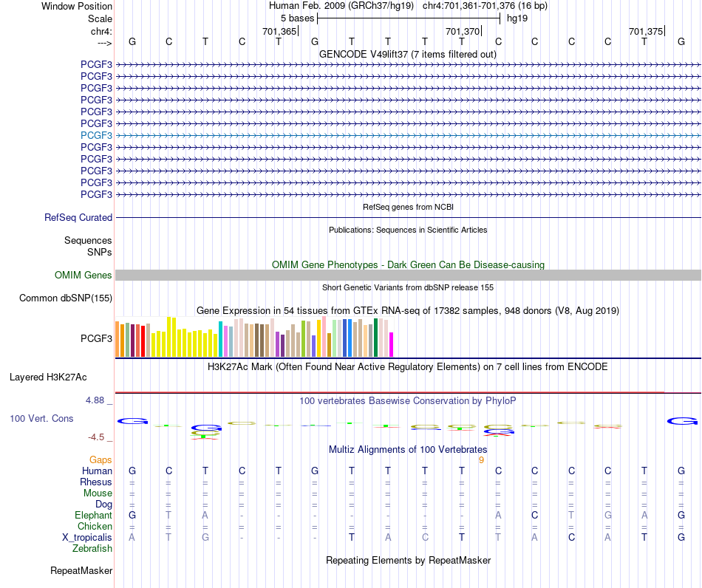Open Layered H3K27Ac track settings label

click(48, 377)
